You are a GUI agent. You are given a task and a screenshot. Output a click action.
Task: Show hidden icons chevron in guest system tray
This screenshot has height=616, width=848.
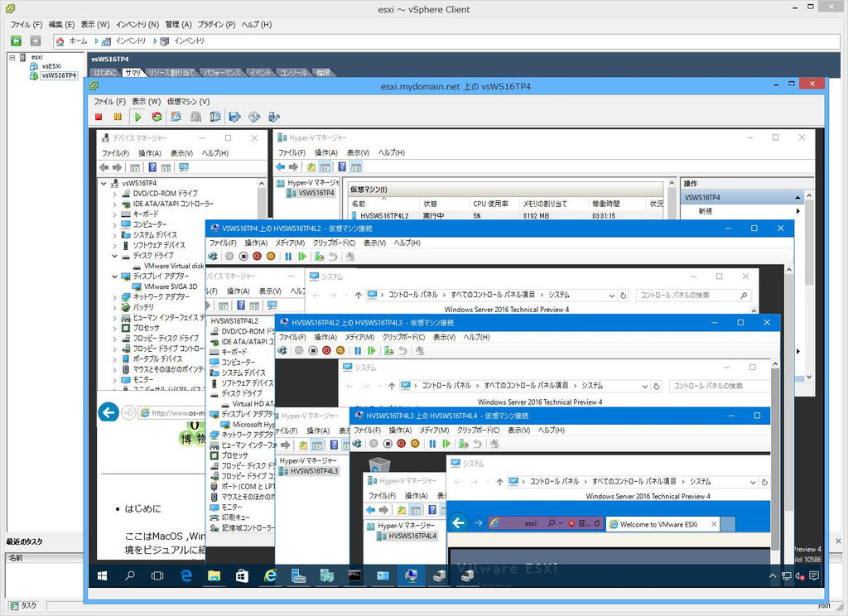point(773,576)
